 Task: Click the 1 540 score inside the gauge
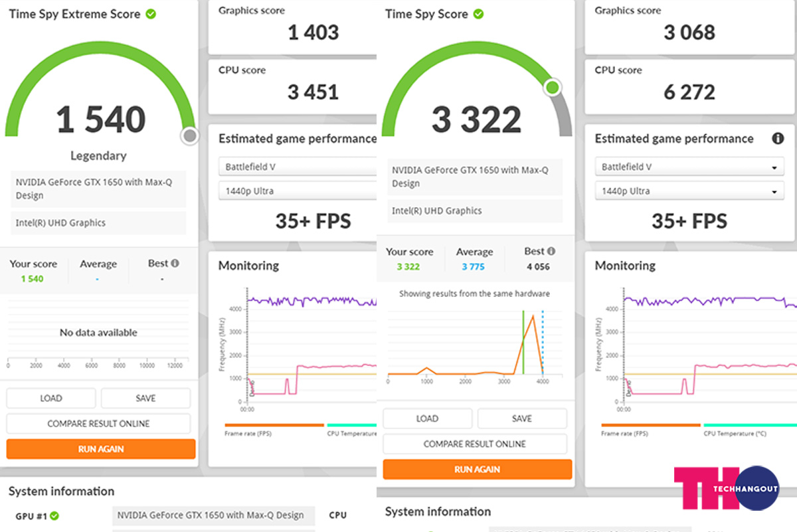101,120
